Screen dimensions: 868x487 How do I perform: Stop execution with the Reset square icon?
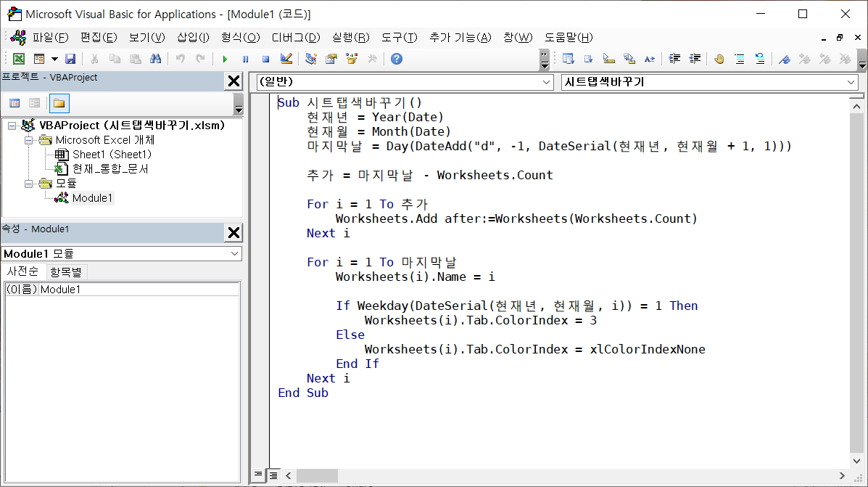(265, 59)
